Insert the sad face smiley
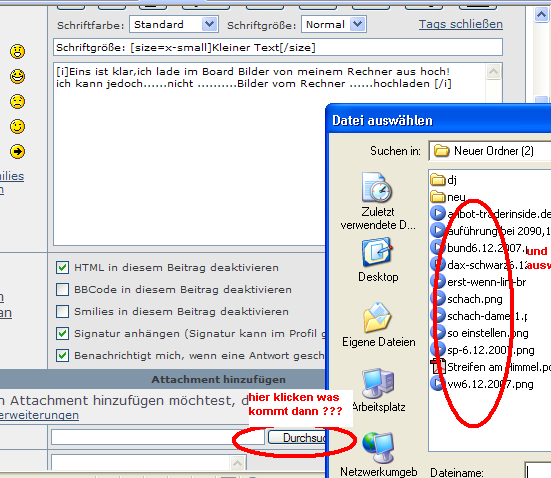The height and width of the screenshot is (478, 551). pyautogui.click(x=17, y=102)
